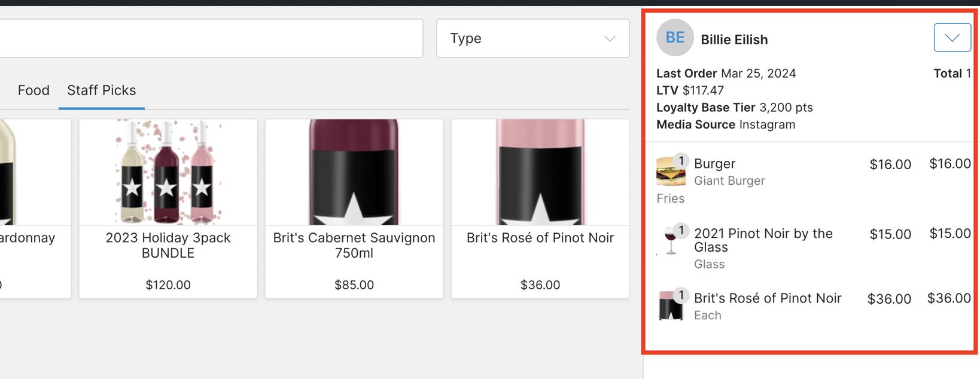The height and width of the screenshot is (379, 980).
Task: Select Brit's Rosé of Pinot Noir product card
Action: pyautogui.click(x=540, y=208)
